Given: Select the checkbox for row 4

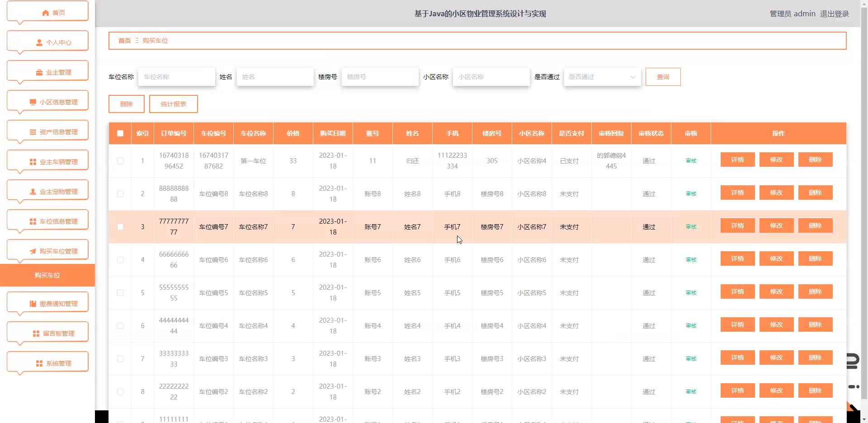Looking at the screenshot, I should coord(120,260).
